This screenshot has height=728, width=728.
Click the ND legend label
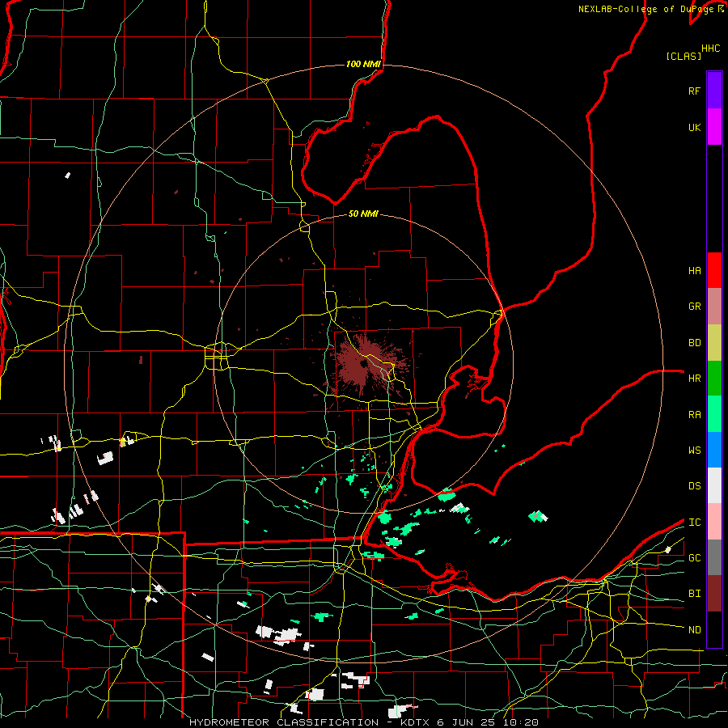click(x=694, y=630)
